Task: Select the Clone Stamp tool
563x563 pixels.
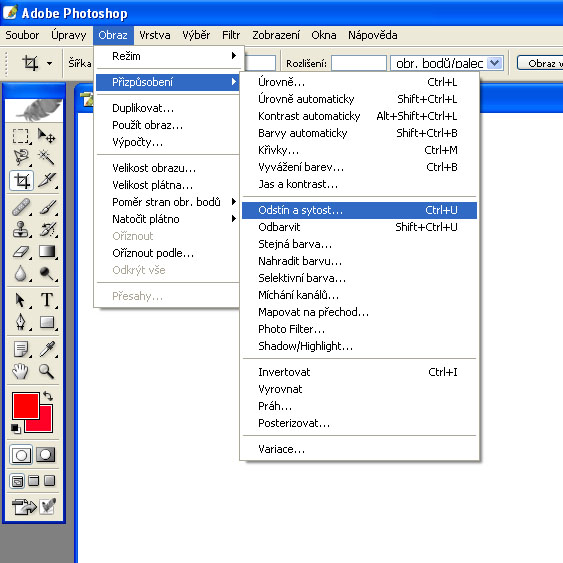Action: (21, 229)
